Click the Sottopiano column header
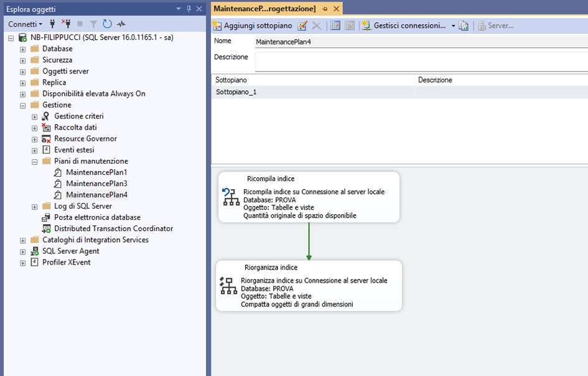Image resolution: width=588 pixels, height=376 pixels. tap(313, 80)
